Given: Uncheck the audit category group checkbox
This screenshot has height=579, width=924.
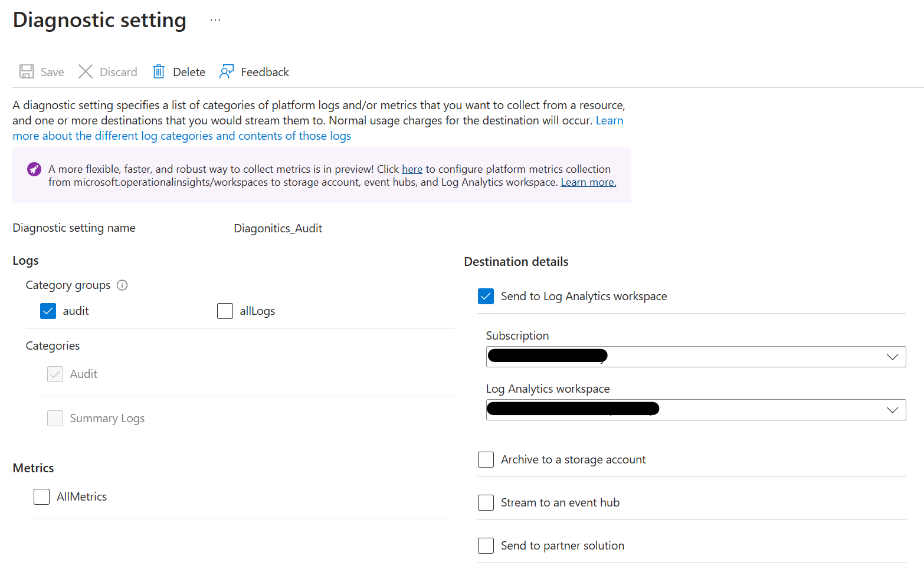Looking at the screenshot, I should [48, 311].
